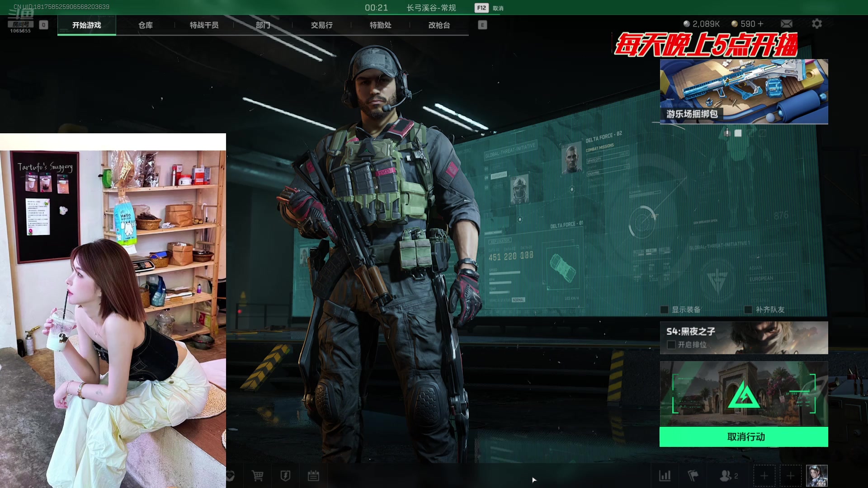Open the settings gear icon
Viewport: 868px width, 488px height.
(816, 23)
